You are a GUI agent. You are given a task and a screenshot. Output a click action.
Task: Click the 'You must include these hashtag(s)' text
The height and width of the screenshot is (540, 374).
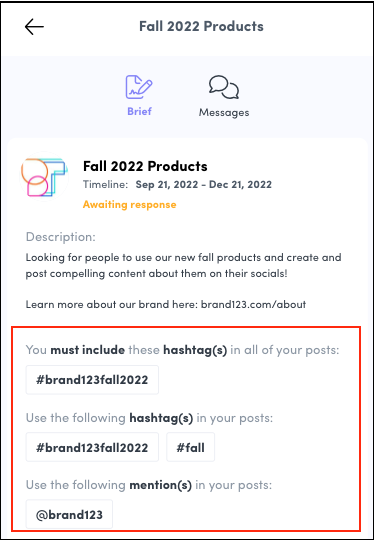pyautogui.click(x=183, y=350)
